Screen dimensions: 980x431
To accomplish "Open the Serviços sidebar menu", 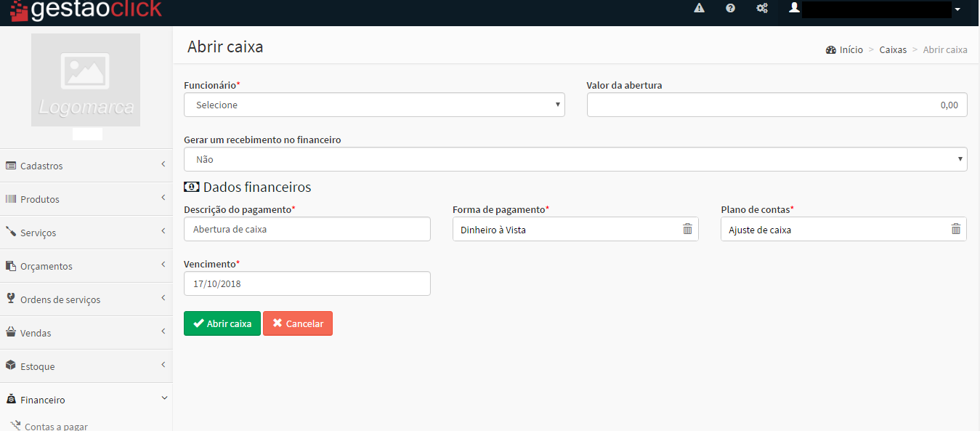I will point(86,233).
